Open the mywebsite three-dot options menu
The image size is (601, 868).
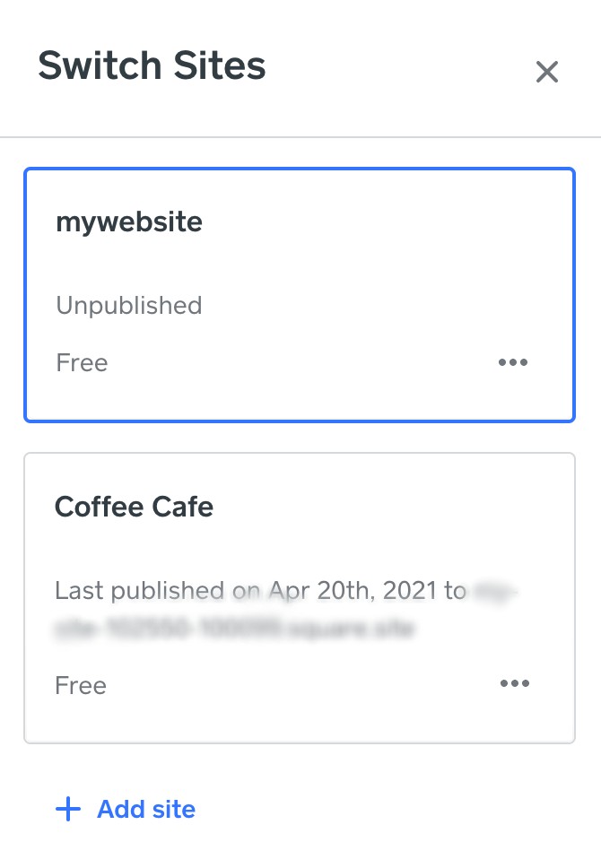(513, 362)
